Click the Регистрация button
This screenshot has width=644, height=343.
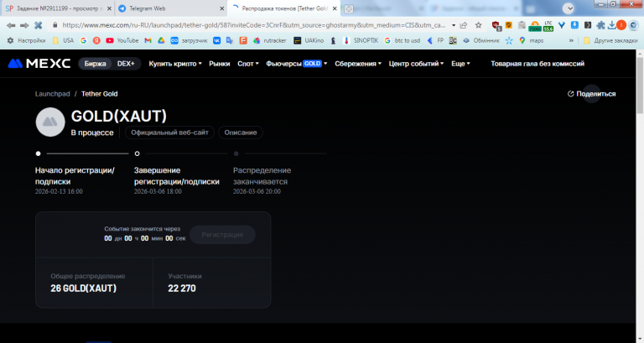222,235
